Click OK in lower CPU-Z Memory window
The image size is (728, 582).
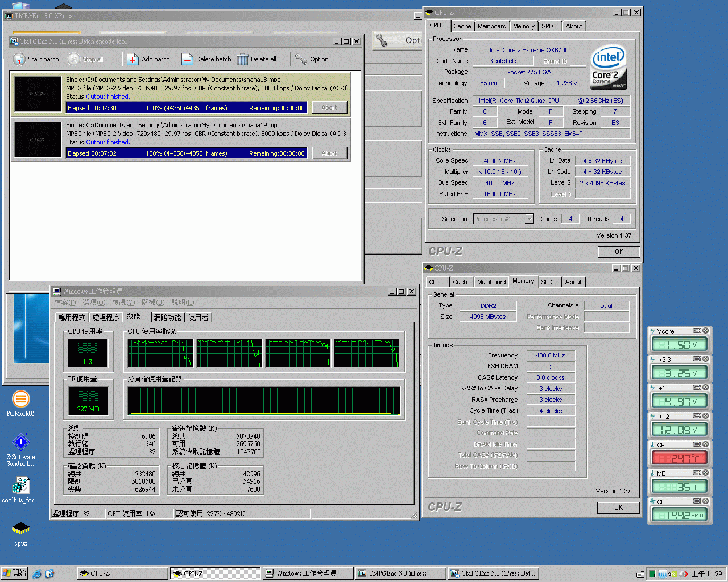(618, 508)
